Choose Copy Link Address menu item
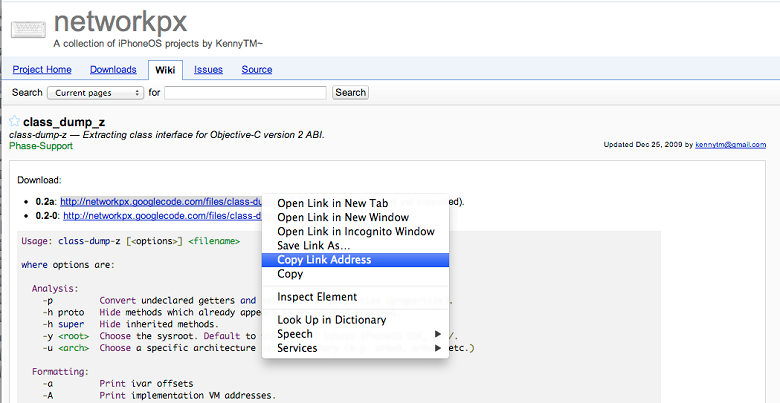The height and width of the screenshot is (403, 780). tap(324, 260)
